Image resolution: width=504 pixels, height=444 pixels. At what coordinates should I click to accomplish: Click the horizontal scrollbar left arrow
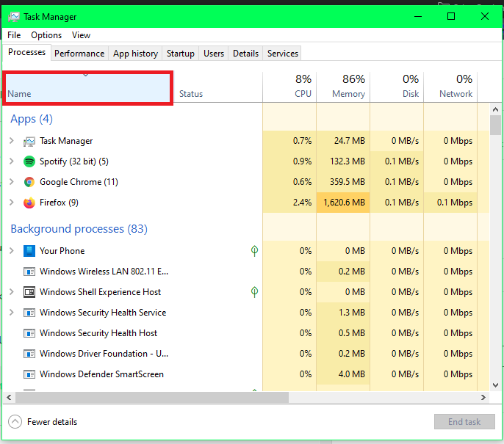pos(9,398)
